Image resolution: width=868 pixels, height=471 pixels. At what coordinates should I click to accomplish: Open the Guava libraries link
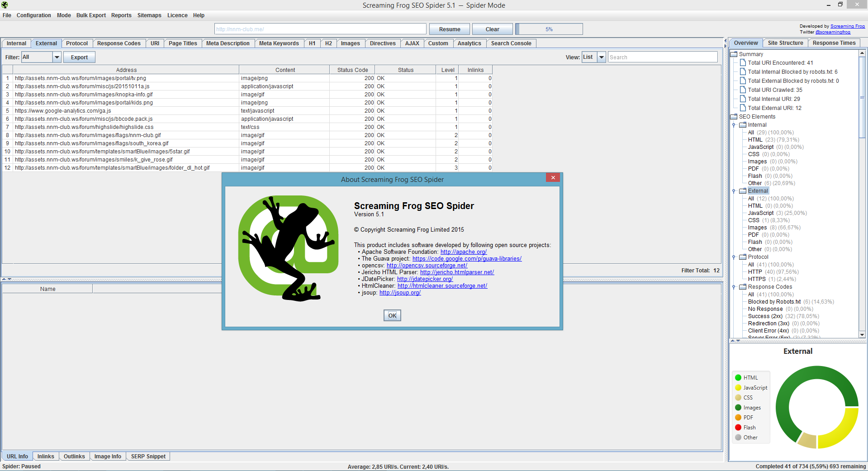tap(467, 259)
